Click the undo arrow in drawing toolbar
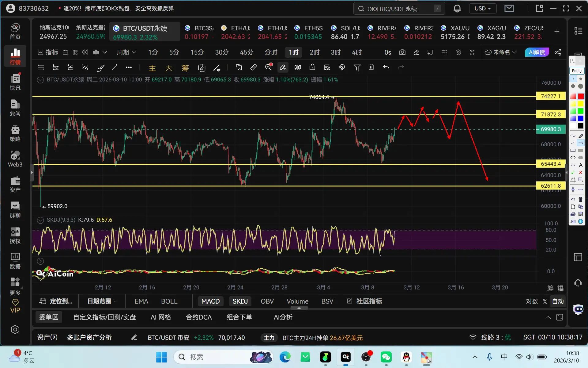The width and height of the screenshot is (588, 368). pyautogui.click(x=386, y=67)
